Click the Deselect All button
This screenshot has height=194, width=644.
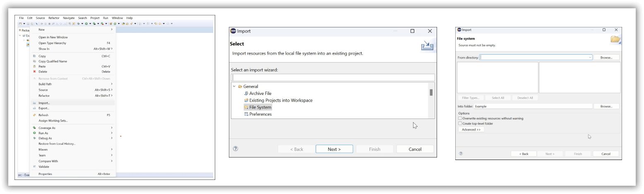point(525,98)
